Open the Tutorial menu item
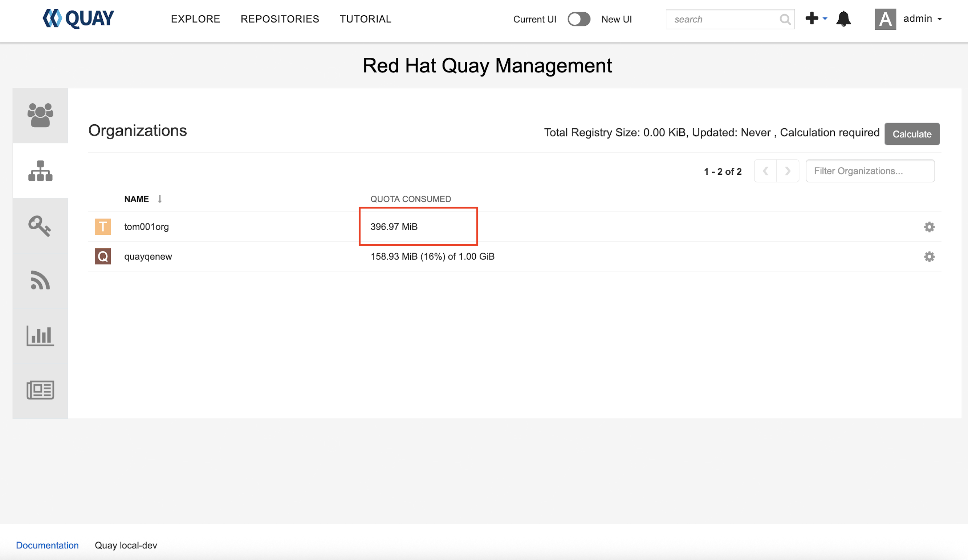Image resolution: width=968 pixels, height=560 pixels. click(365, 19)
